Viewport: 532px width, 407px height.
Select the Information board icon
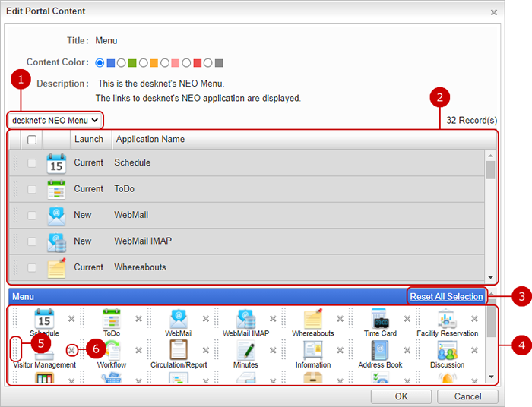pyautogui.click(x=313, y=350)
